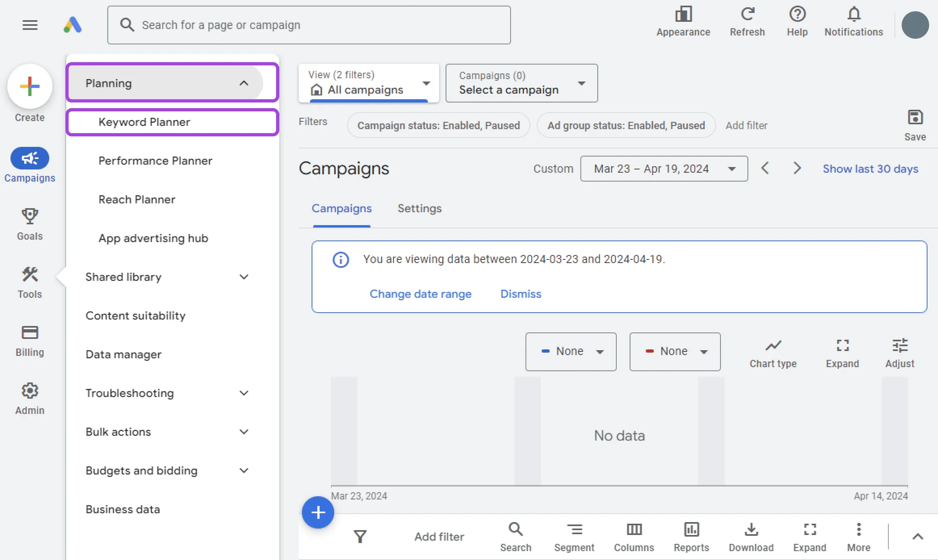Open Tools in the sidebar

point(30,282)
